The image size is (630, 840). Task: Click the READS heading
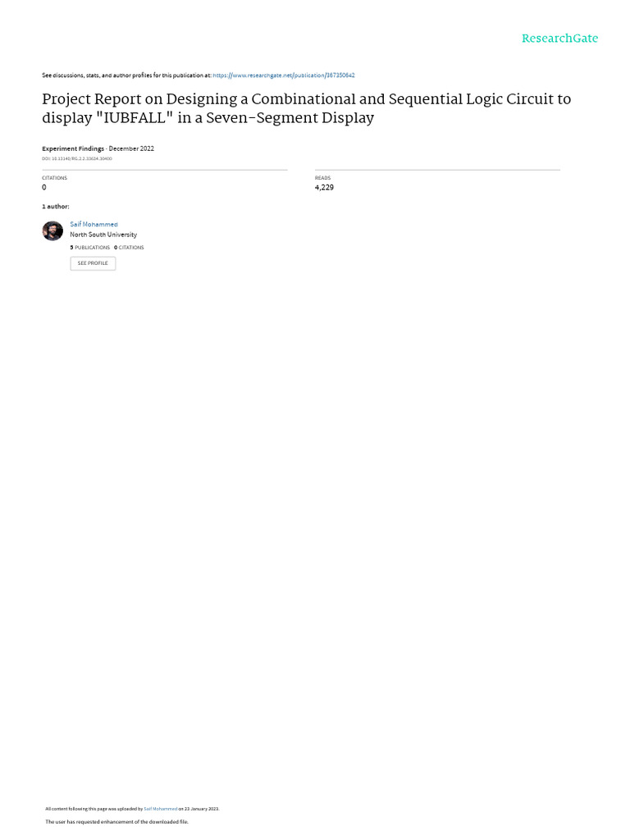coord(322,178)
